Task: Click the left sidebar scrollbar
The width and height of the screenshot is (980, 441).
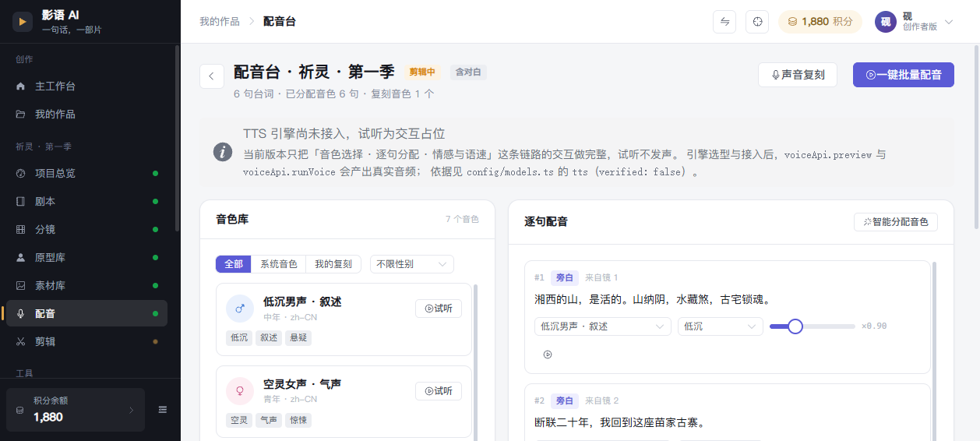Action: click(178, 140)
